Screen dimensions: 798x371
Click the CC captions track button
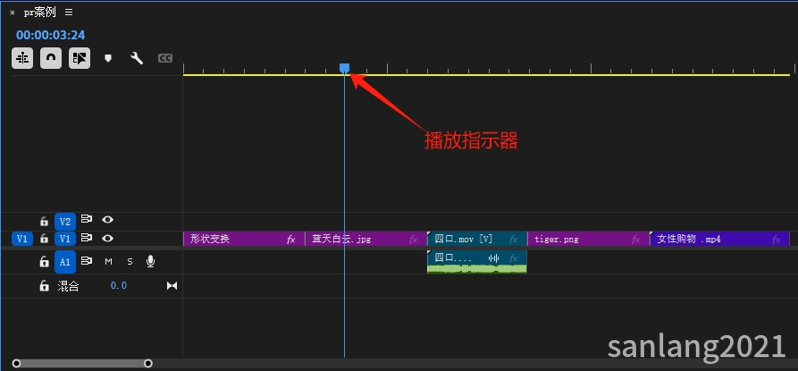(x=165, y=59)
